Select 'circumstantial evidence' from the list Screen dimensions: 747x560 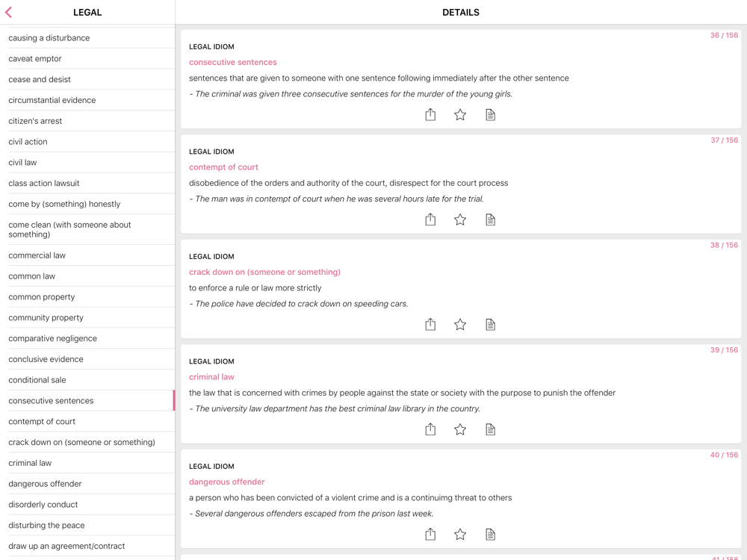point(52,100)
